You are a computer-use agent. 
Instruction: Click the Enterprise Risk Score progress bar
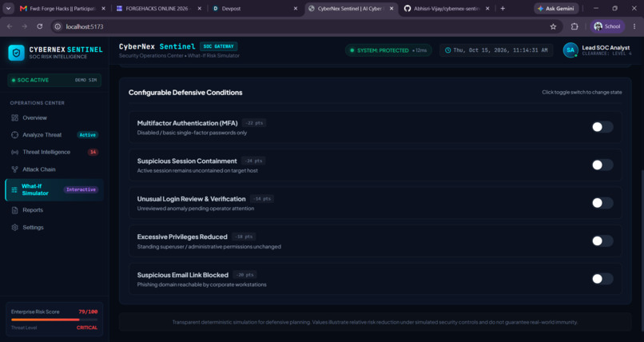(54, 320)
